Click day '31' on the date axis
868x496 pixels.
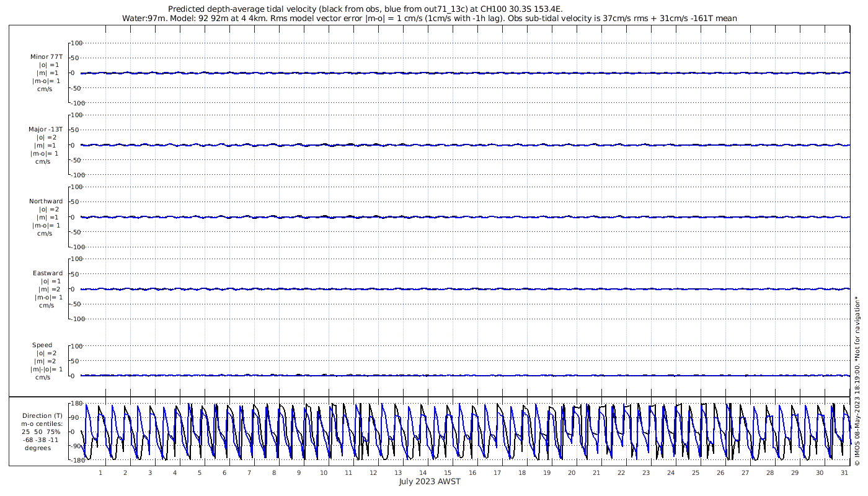pos(844,472)
